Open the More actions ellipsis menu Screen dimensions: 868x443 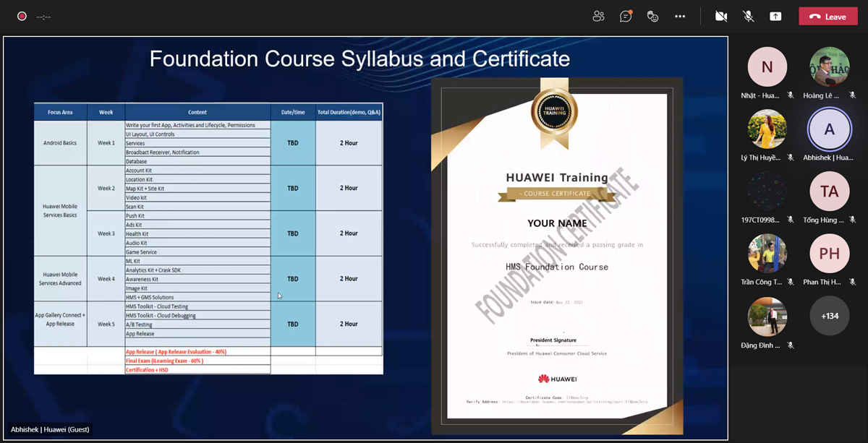(x=680, y=16)
